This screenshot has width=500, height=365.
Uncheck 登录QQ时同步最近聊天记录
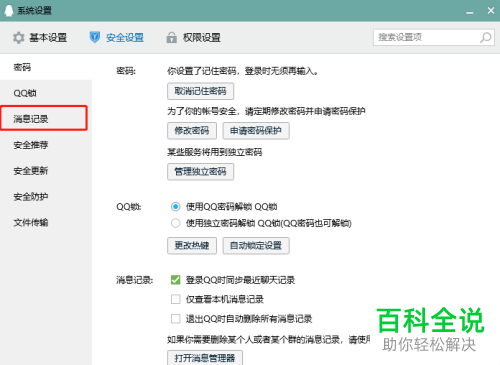click(x=175, y=280)
